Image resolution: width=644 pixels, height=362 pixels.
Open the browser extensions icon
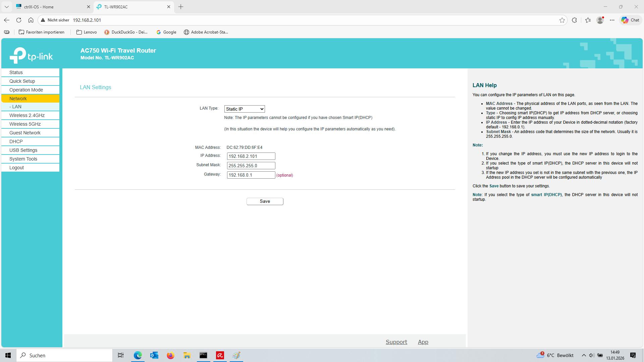[x=574, y=20]
